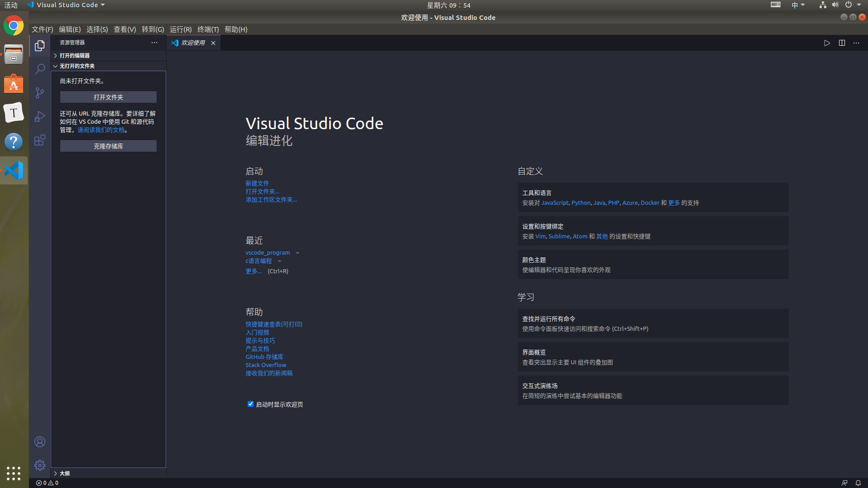
Task: Open the 编辑(E) menu
Action: click(70, 29)
